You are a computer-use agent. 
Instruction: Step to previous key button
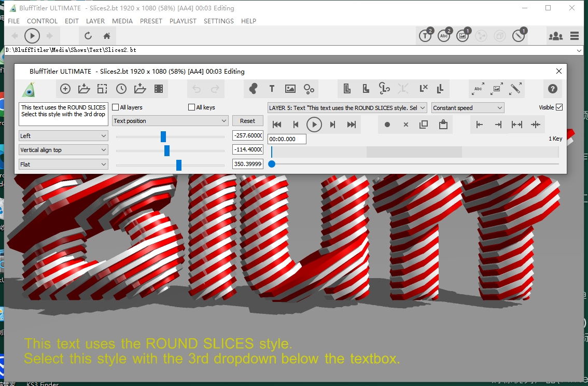(x=296, y=125)
